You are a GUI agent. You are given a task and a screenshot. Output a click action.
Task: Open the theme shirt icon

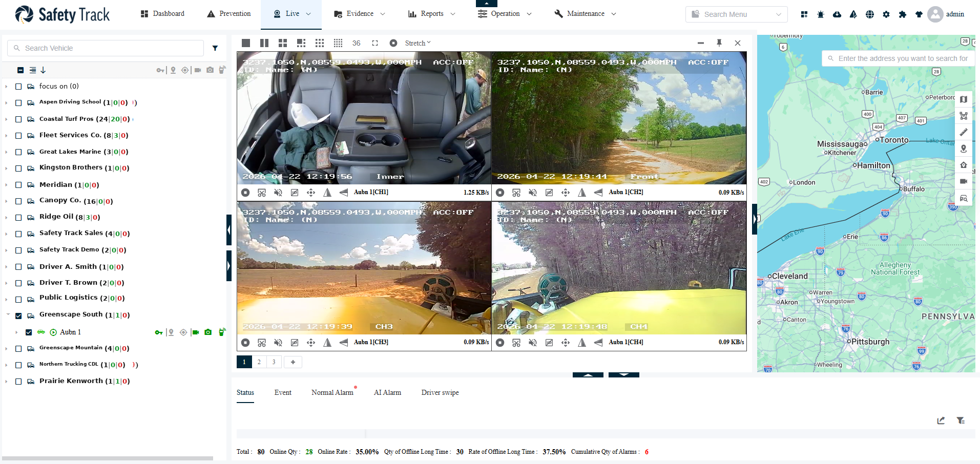point(919,14)
